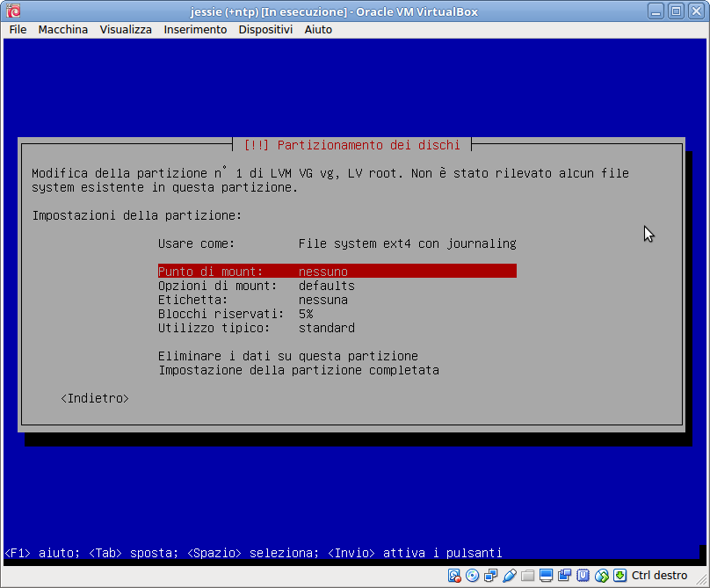Maximize the VirtualBox window

pos(676,11)
